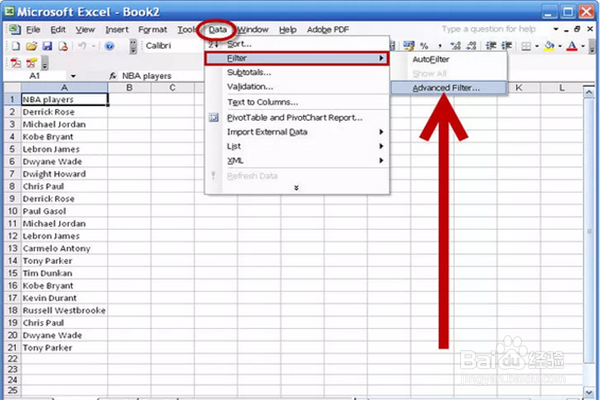This screenshot has width=600, height=400.
Task: Click the Open folder icon
Action: (31, 46)
